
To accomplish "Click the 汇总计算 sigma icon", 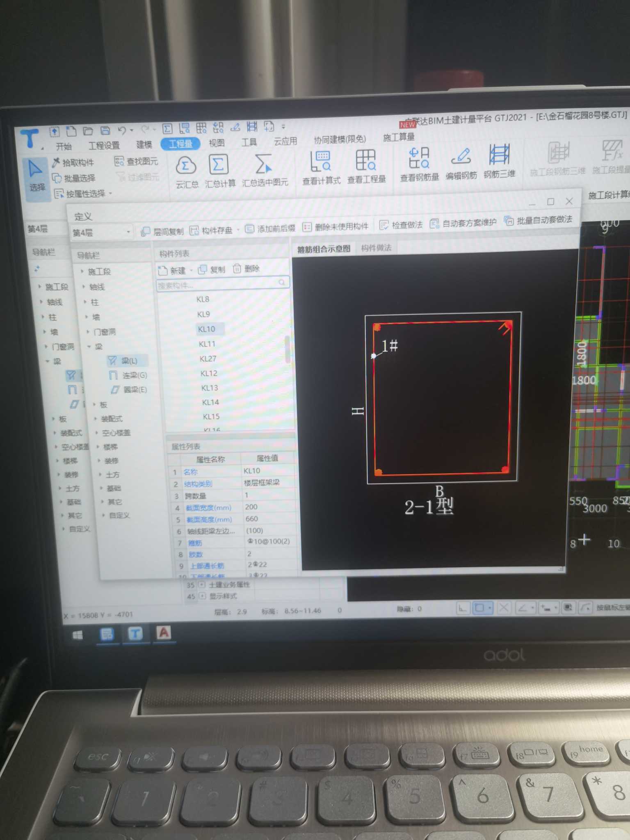I will tap(219, 171).
